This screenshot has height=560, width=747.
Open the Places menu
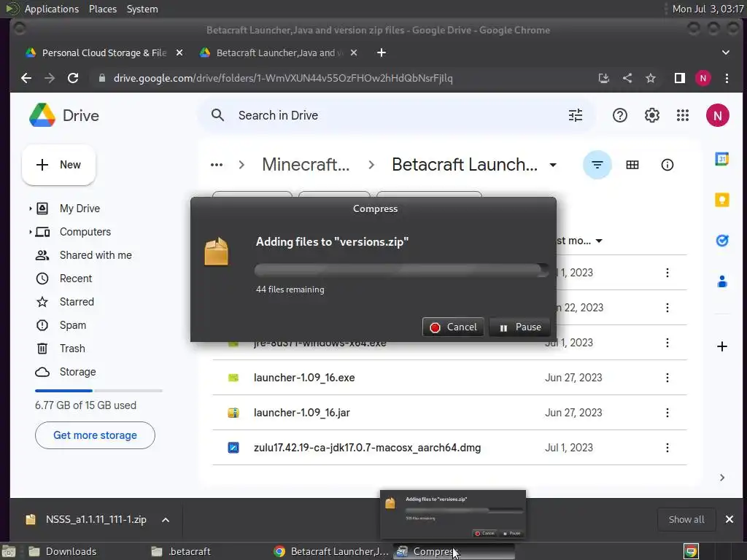pyautogui.click(x=102, y=9)
